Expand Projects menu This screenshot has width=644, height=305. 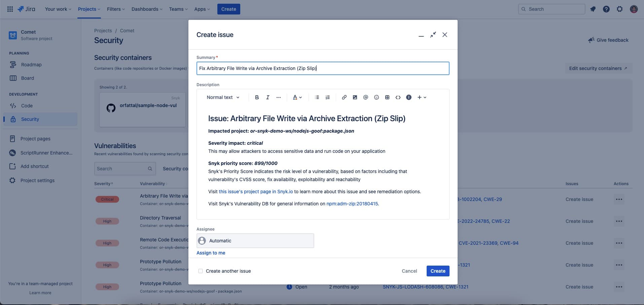[89, 9]
